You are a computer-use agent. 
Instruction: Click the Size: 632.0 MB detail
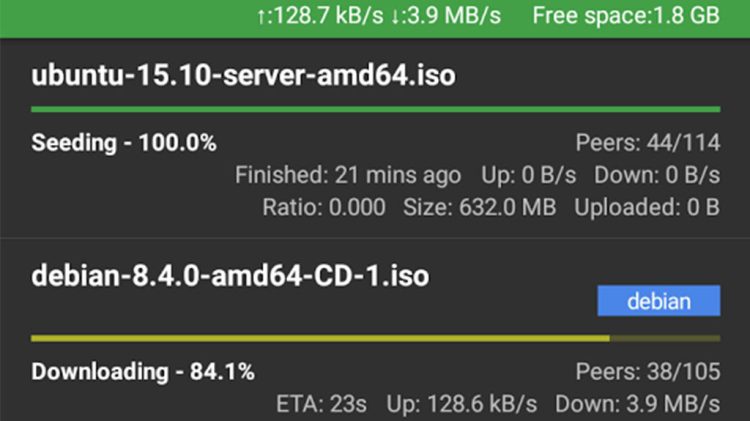pos(478,208)
